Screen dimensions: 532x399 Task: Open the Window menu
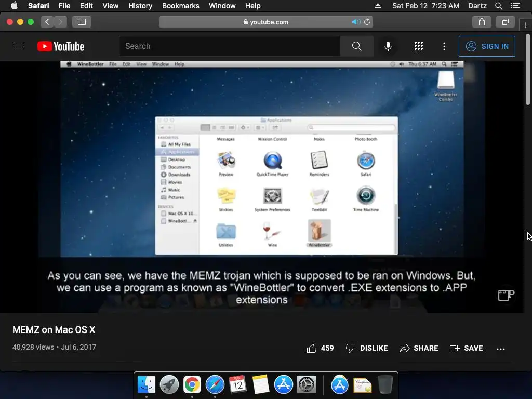[x=222, y=6]
